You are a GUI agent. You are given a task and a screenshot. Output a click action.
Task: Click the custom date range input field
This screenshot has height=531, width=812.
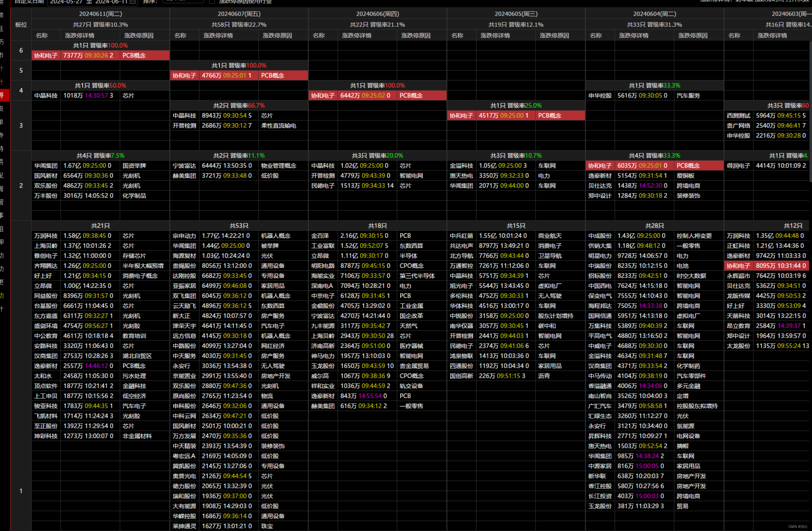point(89,2)
